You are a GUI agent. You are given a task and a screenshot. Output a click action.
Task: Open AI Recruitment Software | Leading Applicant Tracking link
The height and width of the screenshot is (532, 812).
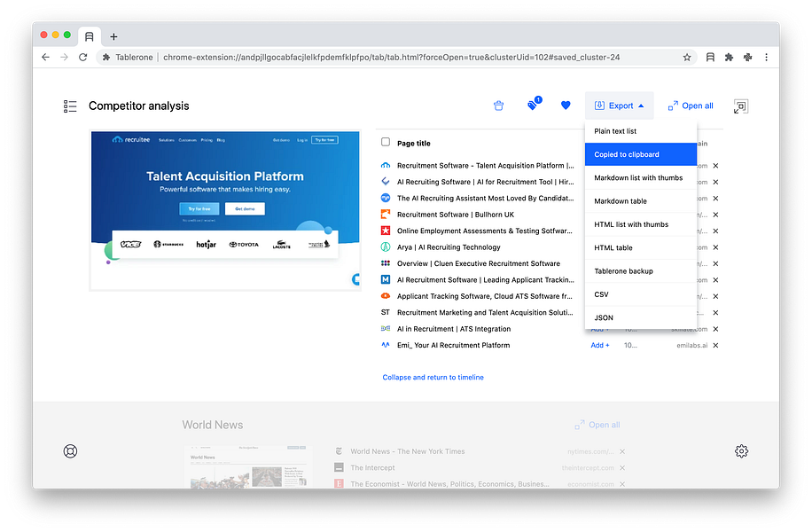(485, 279)
